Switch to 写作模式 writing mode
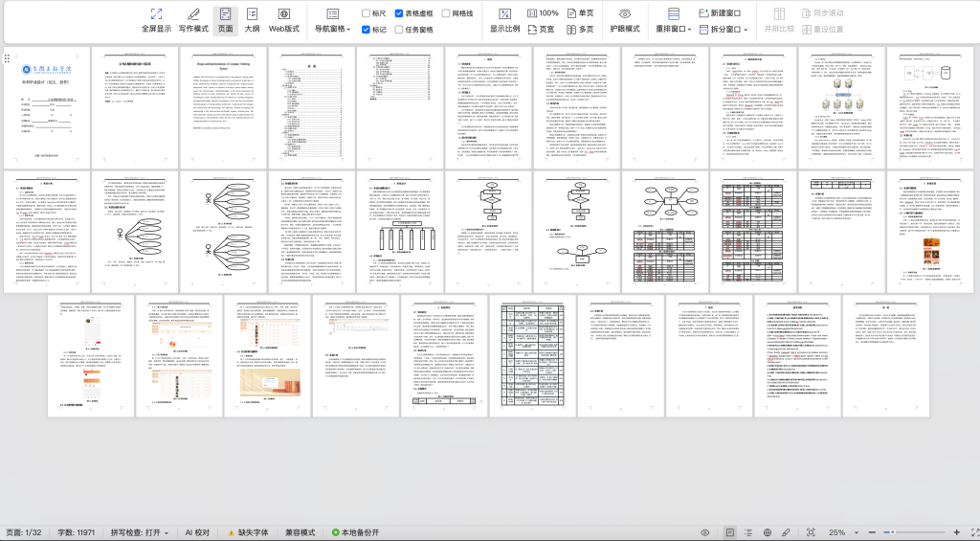Viewport: 980px width, 541px height. click(x=193, y=21)
